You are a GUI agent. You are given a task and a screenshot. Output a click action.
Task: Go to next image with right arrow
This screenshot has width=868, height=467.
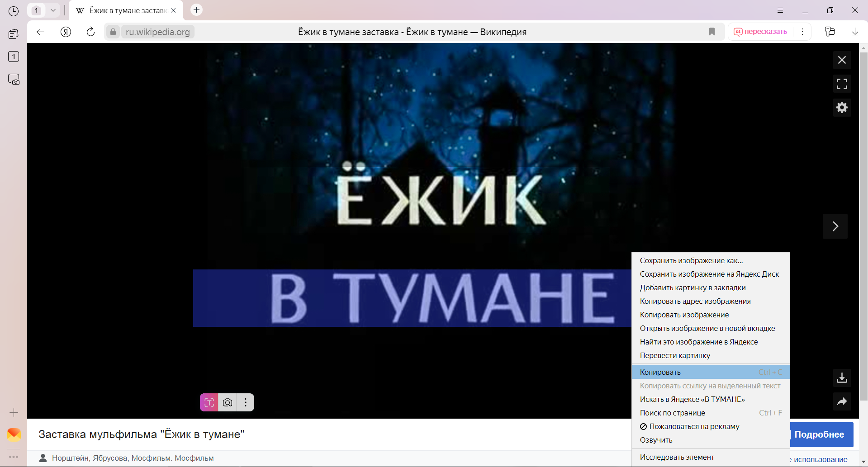tap(835, 226)
